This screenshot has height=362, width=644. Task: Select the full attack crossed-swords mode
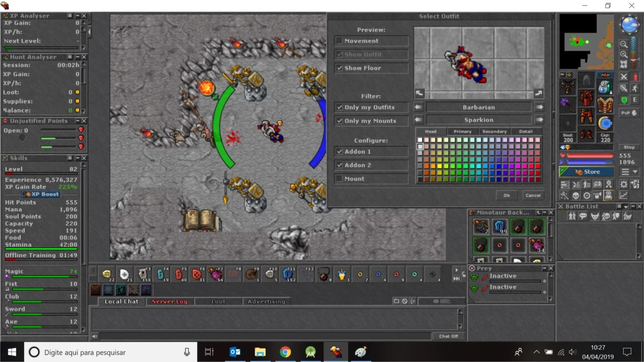coord(624,77)
